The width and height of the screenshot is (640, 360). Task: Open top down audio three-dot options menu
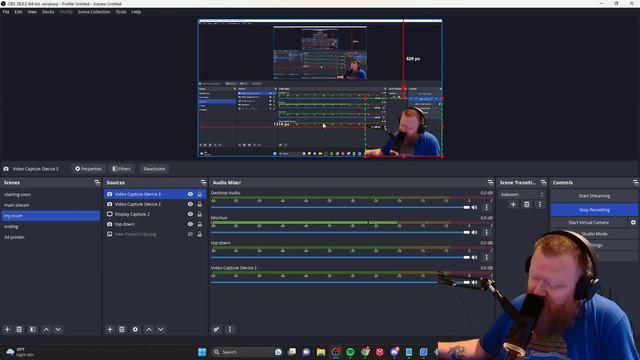pyautogui.click(x=486, y=257)
